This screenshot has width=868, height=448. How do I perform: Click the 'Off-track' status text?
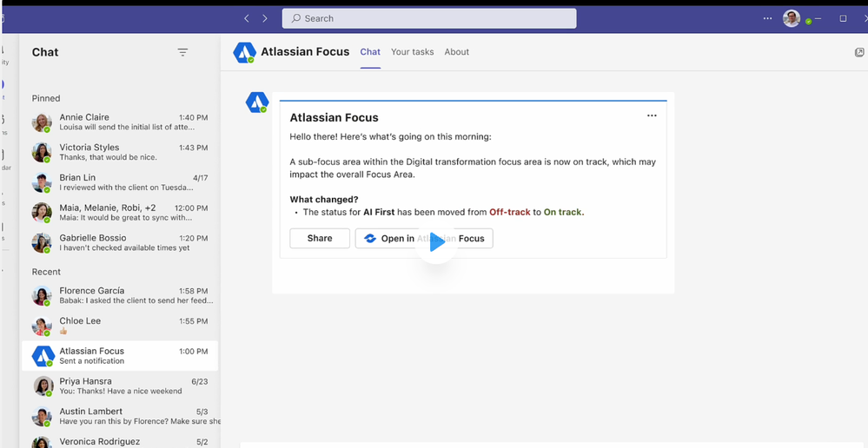pyautogui.click(x=510, y=212)
